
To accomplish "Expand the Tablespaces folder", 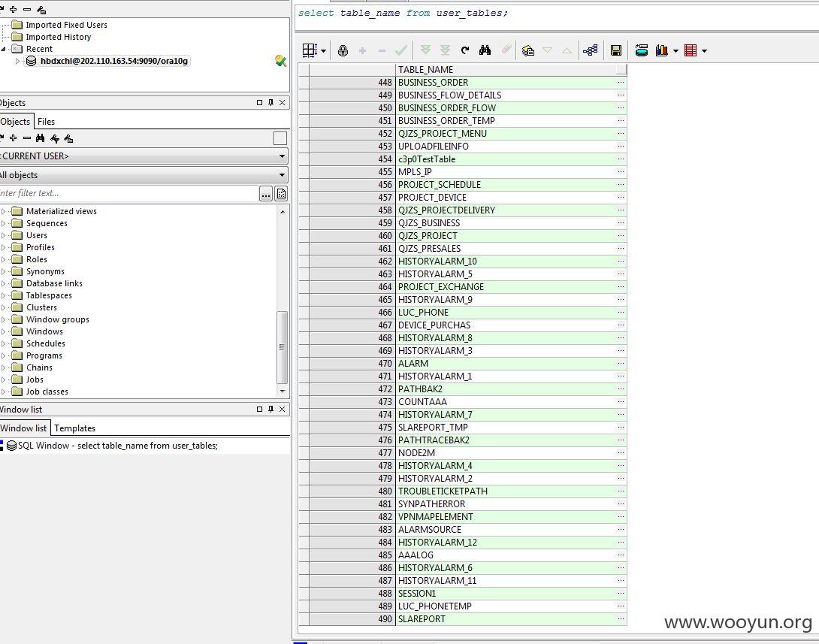I will (x=4, y=295).
